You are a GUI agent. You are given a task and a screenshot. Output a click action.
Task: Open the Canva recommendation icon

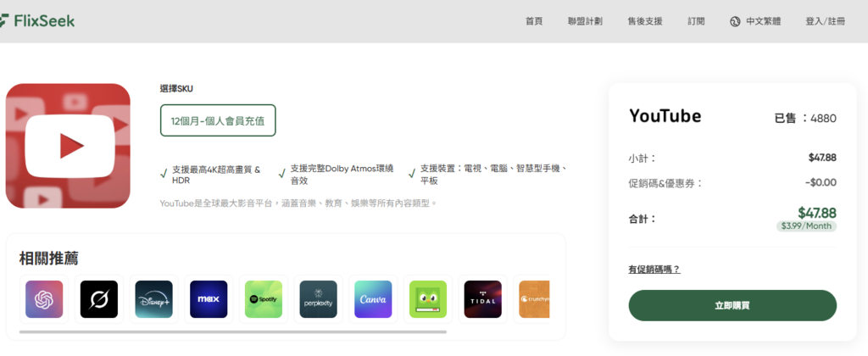373,299
